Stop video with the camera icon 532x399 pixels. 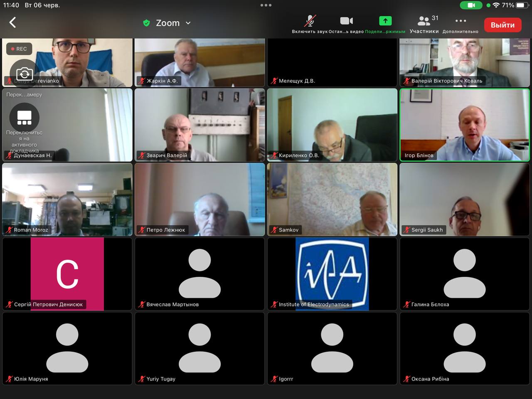[x=346, y=21]
